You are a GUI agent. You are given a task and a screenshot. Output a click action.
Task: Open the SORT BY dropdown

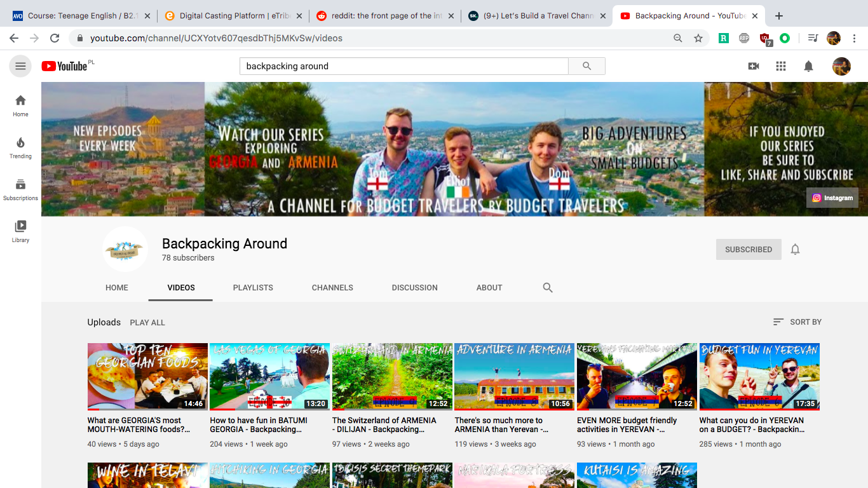click(x=797, y=322)
